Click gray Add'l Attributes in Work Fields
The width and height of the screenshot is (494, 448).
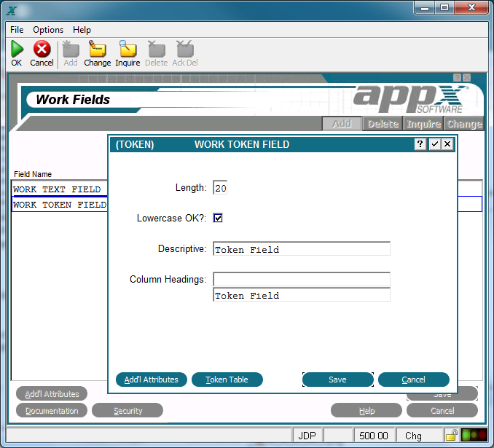click(x=52, y=394)
